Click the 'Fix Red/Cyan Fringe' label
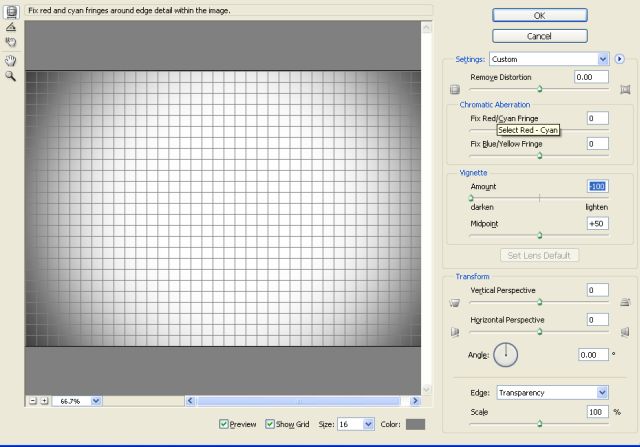Image resolution: width=640 pixels, height=447 pixels. coord(504,118)
